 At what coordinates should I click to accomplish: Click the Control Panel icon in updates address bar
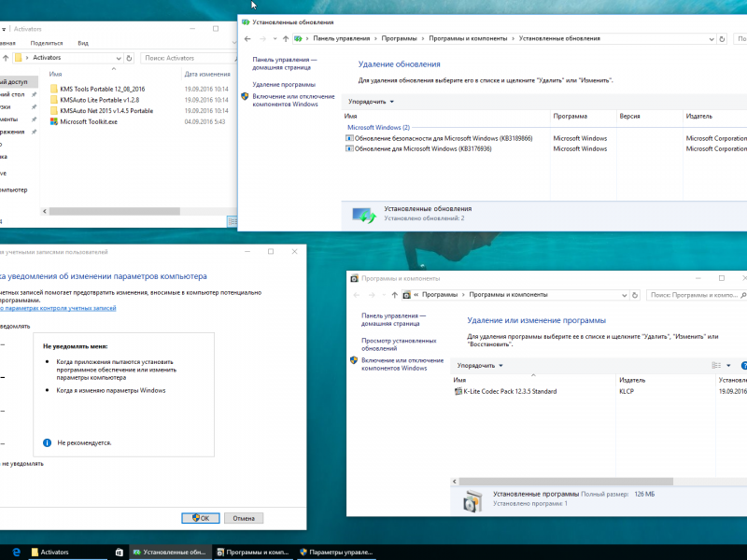point(298,38)
